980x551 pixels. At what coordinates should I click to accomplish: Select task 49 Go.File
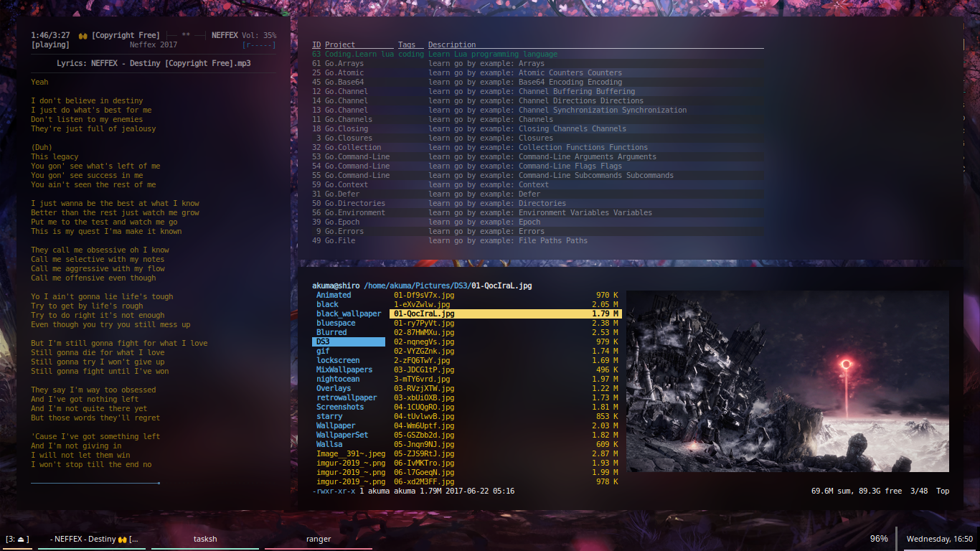(537, 240)
